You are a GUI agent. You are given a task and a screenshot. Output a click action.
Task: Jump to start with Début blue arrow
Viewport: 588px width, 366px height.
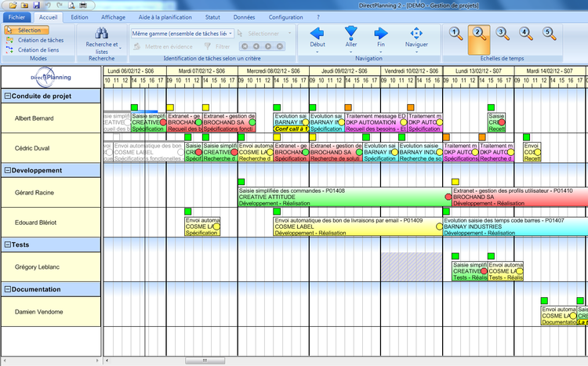(x=318, y=34)
